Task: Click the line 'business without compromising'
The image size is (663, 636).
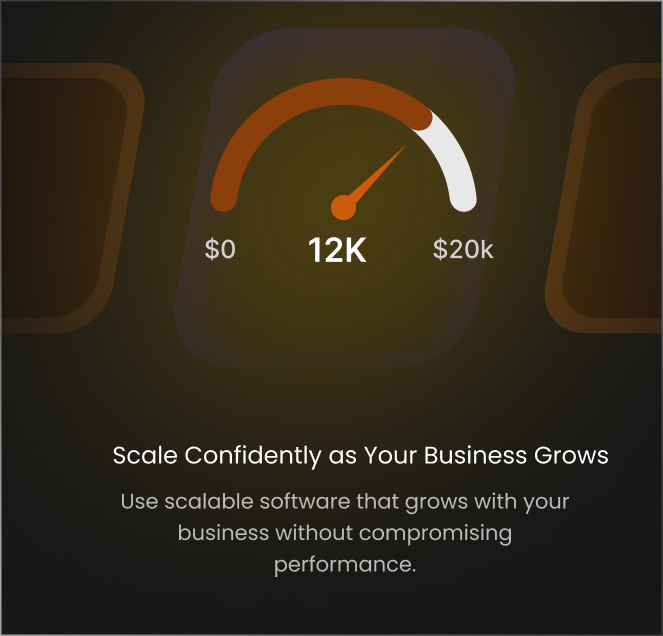Action: point(345,533)
